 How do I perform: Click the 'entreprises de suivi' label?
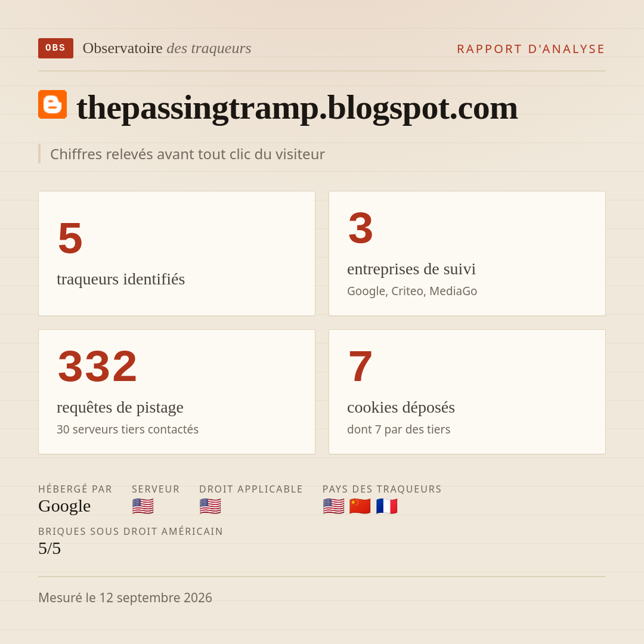tap(411, 270)
